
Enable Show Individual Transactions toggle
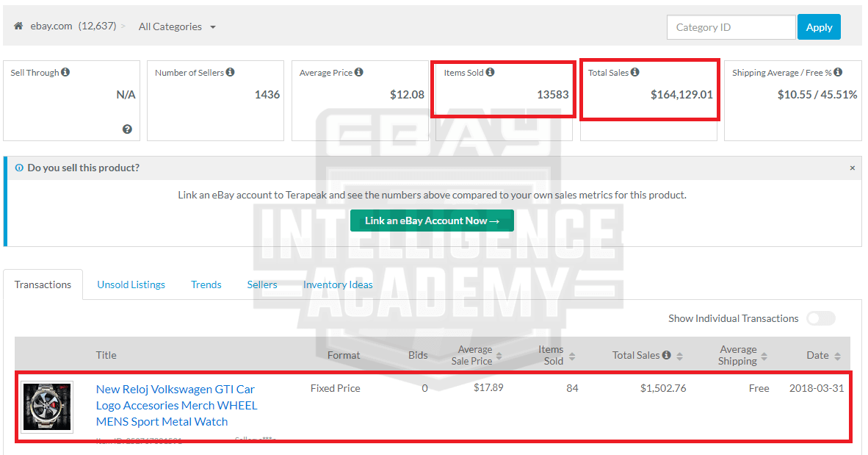[820, 318]
